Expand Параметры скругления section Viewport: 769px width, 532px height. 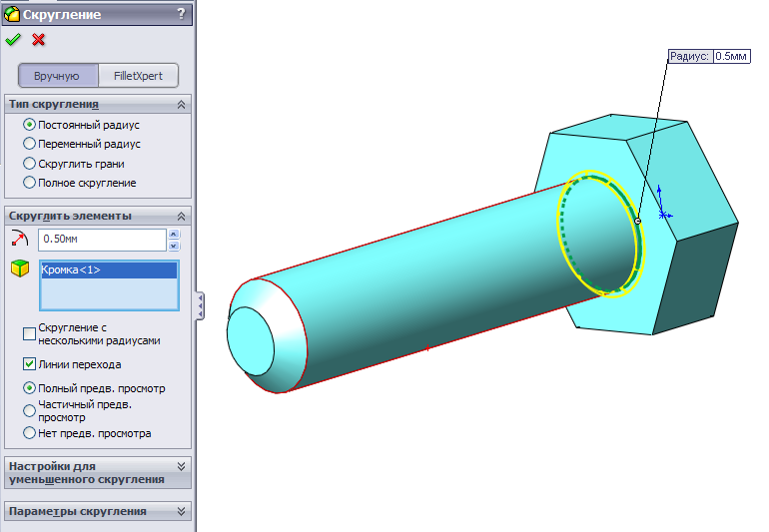tap(181, 511)
